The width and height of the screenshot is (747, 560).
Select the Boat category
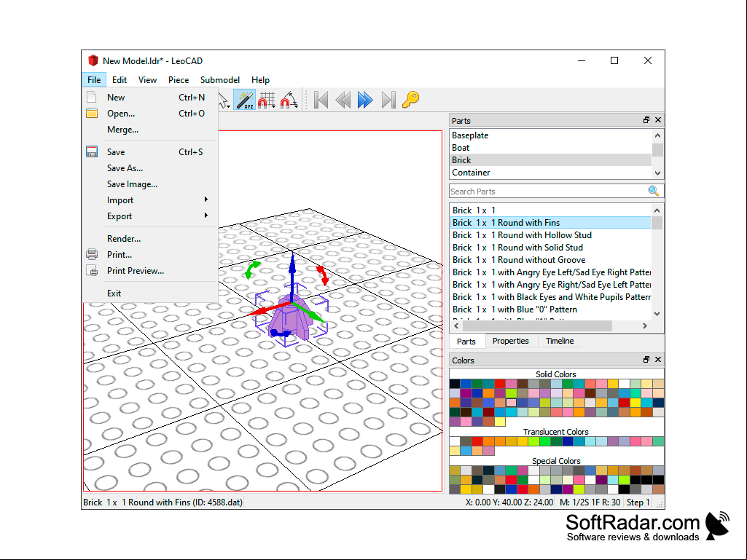click(x=551, y=148)
